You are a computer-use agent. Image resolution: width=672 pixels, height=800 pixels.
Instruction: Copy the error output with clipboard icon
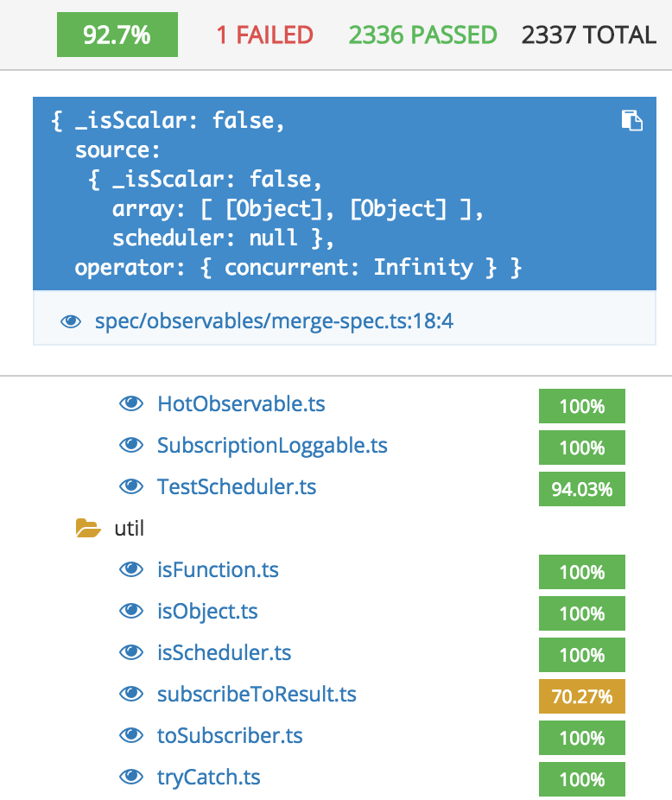pyautogui.click(x=631, y=120)
